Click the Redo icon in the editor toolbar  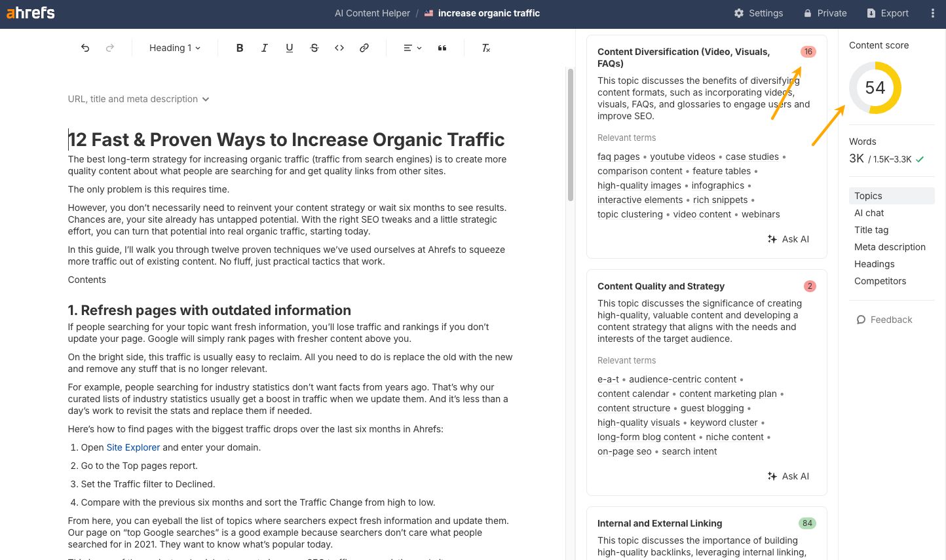tap(109, 47)
